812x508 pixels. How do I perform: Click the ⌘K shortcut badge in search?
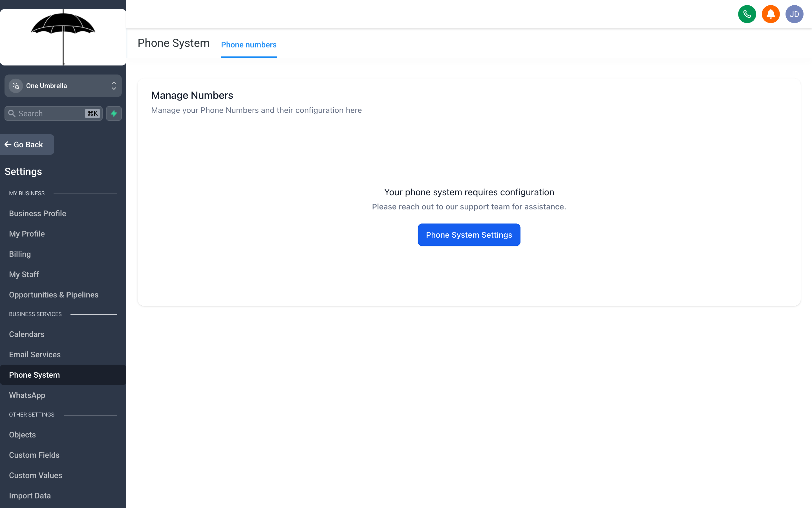(x=92, y=113)
